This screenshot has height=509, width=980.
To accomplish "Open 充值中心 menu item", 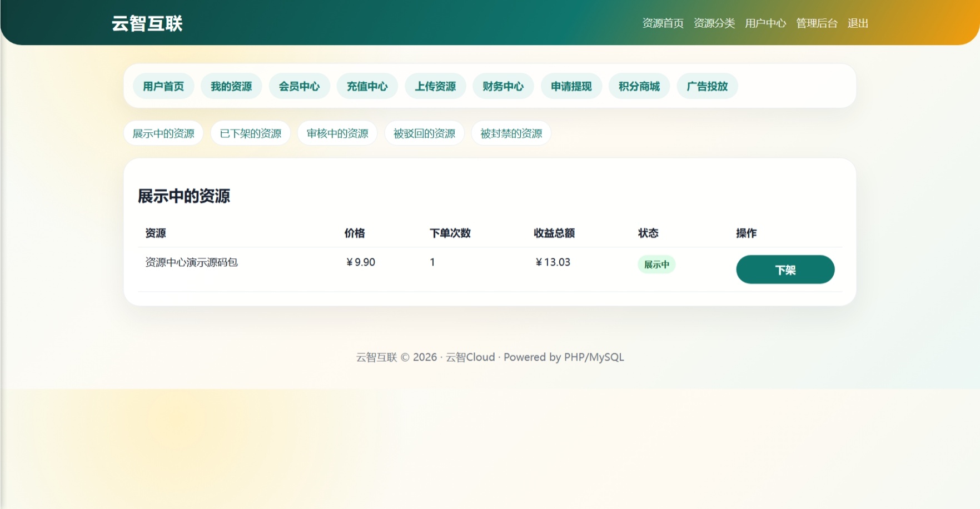I will (x=367, y=86).
